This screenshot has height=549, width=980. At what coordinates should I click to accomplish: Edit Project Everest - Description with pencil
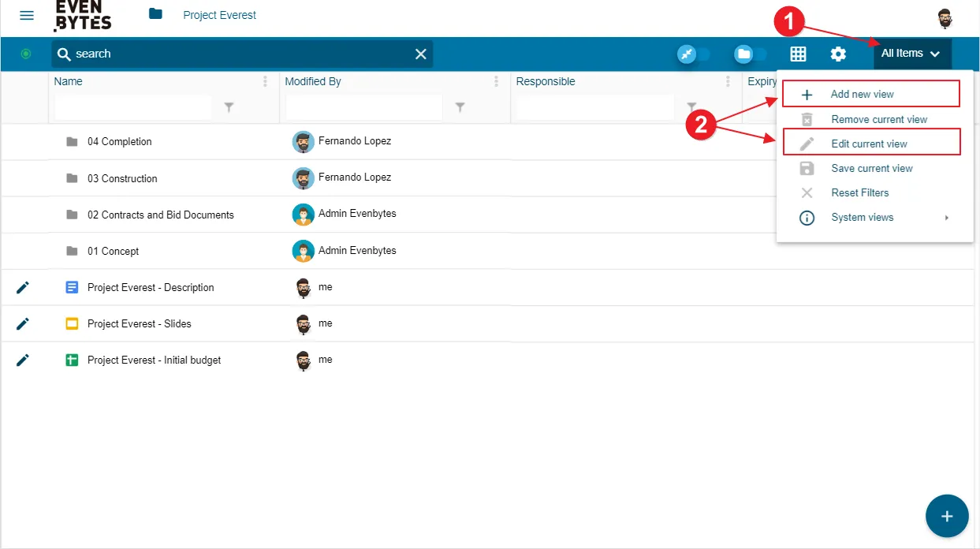click(x=23, y=287)
